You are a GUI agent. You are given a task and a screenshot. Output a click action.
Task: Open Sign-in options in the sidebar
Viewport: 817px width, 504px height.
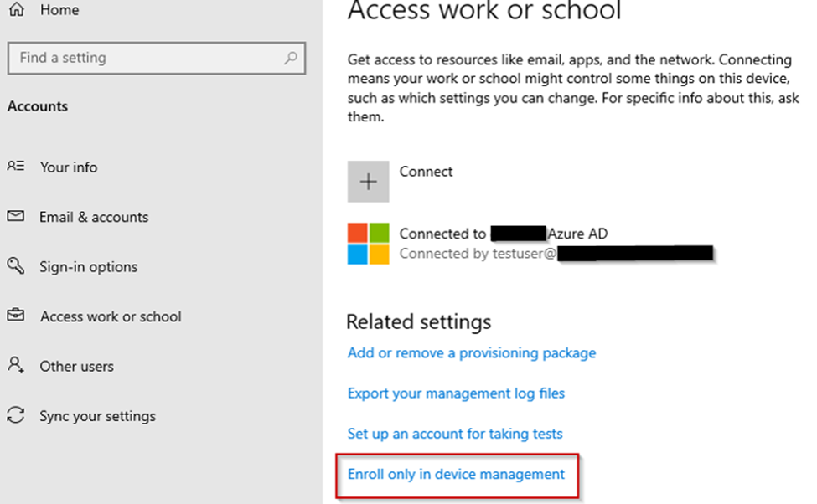pos(89,267)
